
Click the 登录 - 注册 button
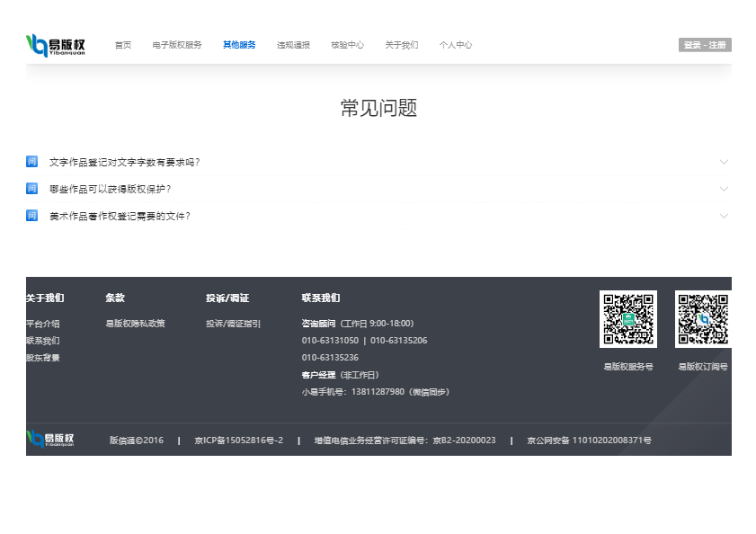(x=705, y=45)
